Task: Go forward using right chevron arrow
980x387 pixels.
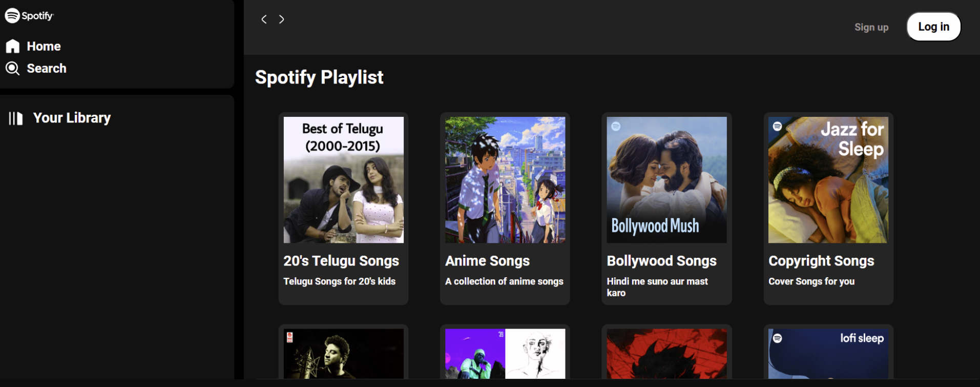Action: pyautogui.click(x=282, y=19)
